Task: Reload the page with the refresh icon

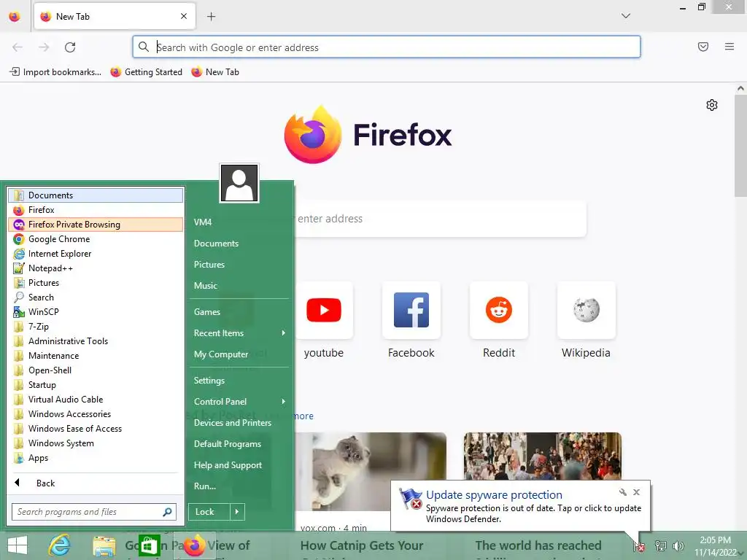Action: coord(70,47)
